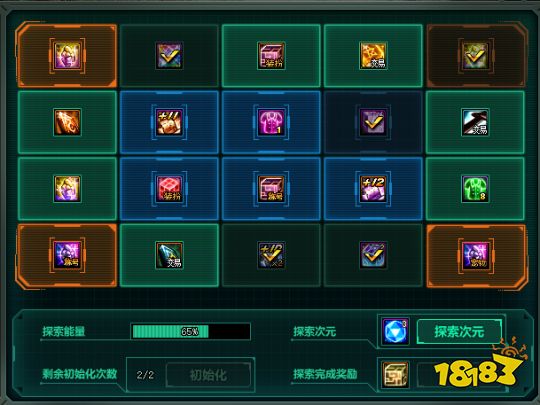The image size is (540, 405).
Task: Click the greyed 初始化 reset button
Action: pyautogui.click(x=208, y=375)
